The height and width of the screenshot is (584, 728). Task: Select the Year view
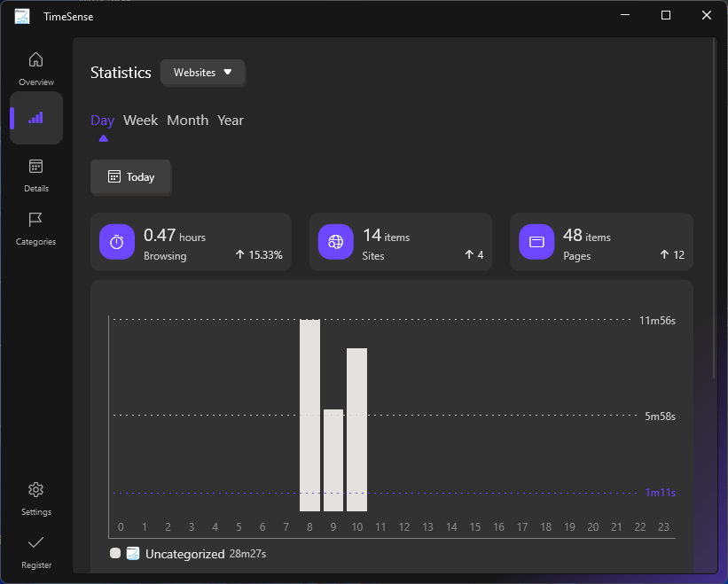click(x=230, y=120)
